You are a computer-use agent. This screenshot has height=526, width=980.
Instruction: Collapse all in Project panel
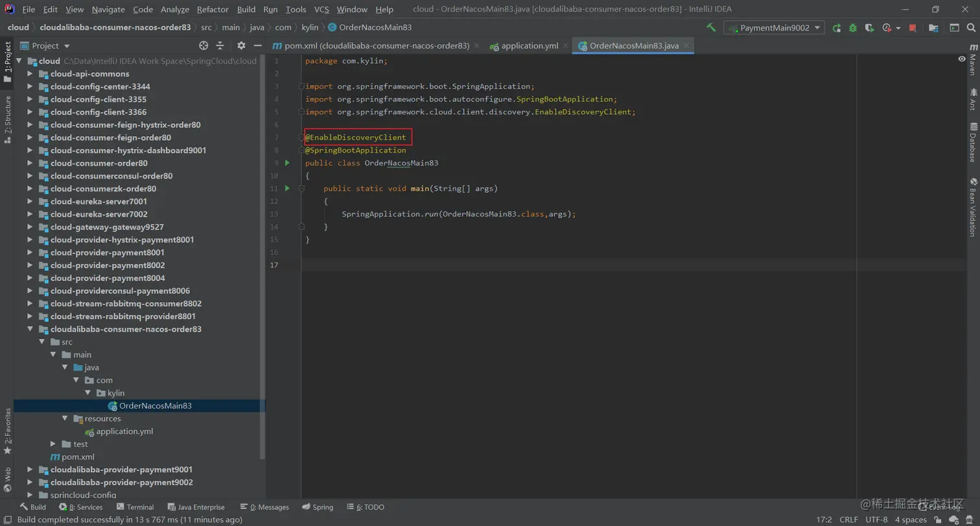click(220, 45)
